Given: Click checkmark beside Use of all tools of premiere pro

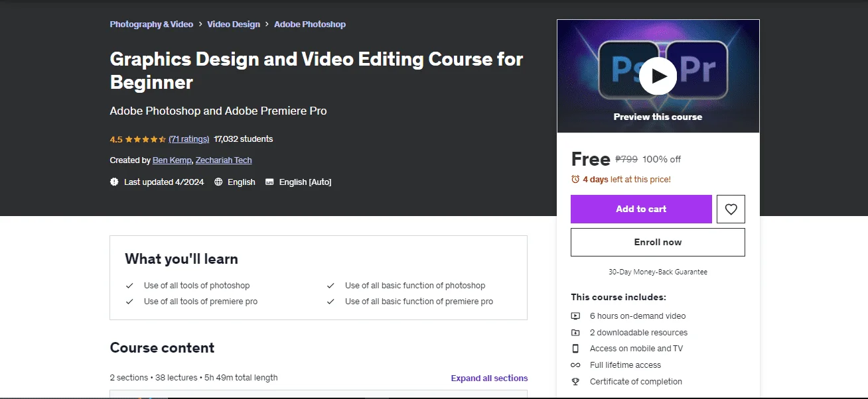Looking at the screenshot, I should tap(129, 302).
